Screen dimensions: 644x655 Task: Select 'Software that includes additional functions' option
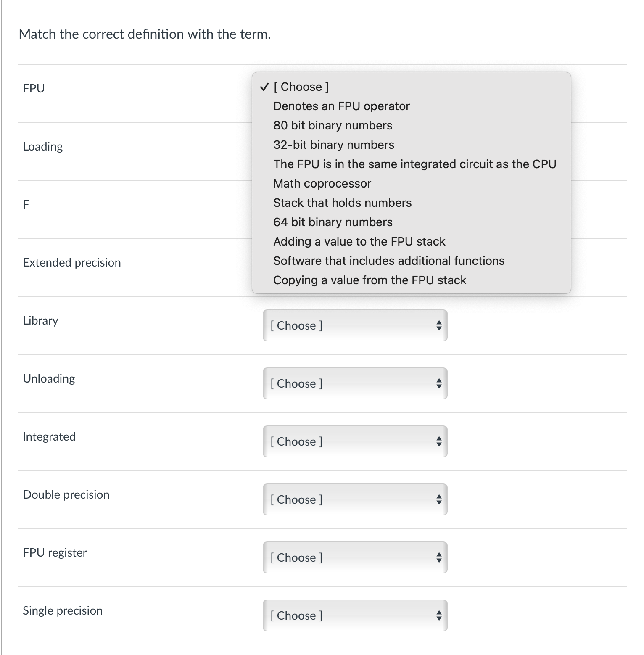click(x=388, y=261)
